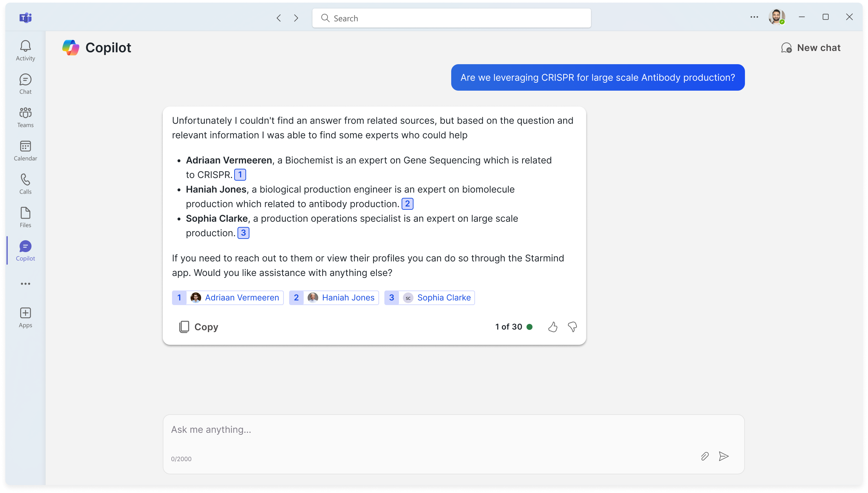Open Files in the sidebar
This screenshot has height=493, width=868.
click(x=25, y=217)
